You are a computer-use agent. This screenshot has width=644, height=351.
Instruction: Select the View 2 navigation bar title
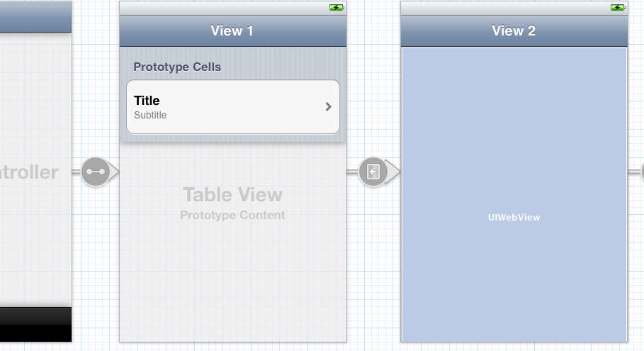[513, 31]
